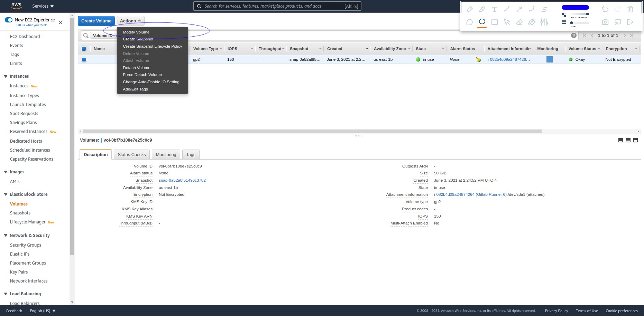Click the redo annotation arrow
Screen dimensions: 644x316
point(617,9)
